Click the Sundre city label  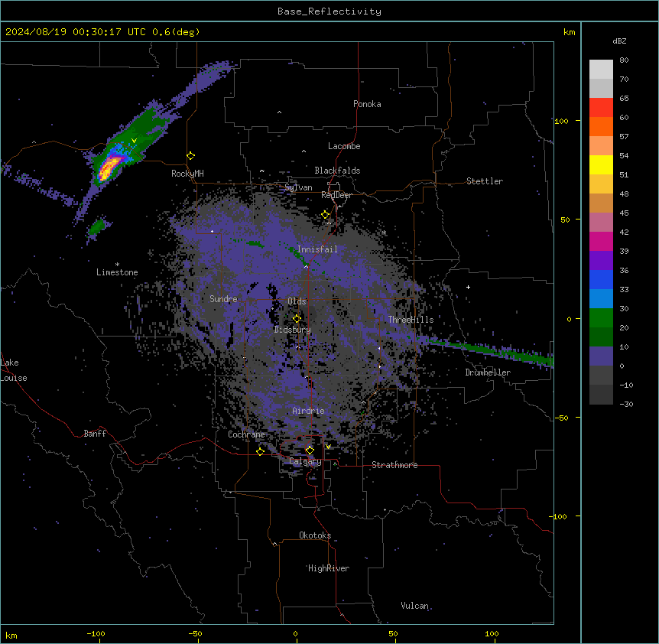223,299
